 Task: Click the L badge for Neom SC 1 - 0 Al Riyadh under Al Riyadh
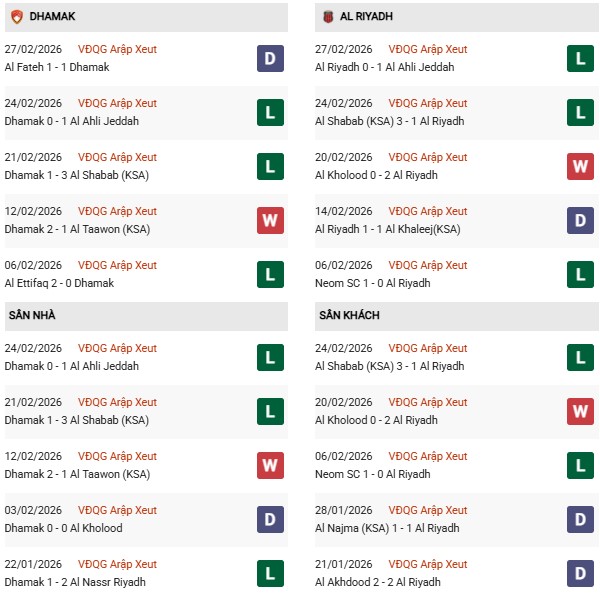click(x=580, y=274)
